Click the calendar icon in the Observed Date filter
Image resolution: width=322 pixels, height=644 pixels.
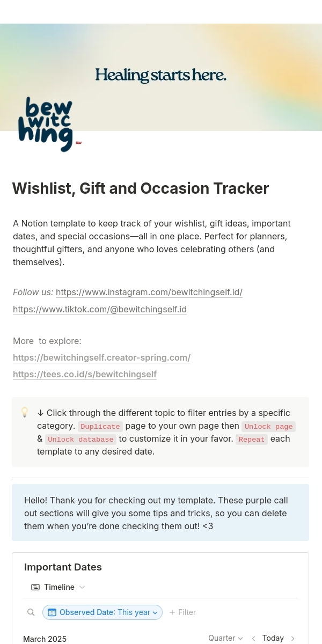coord(52,612)
